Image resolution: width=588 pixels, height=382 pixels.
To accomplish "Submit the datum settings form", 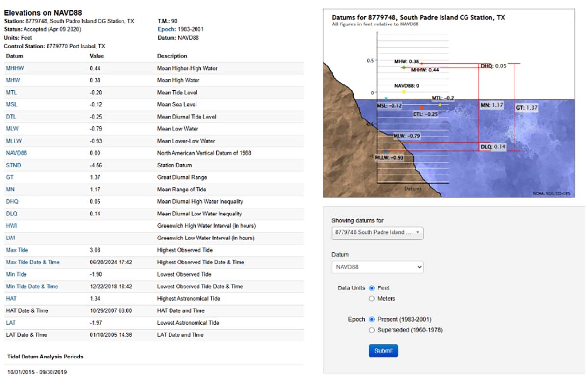I will click(383, 351).
